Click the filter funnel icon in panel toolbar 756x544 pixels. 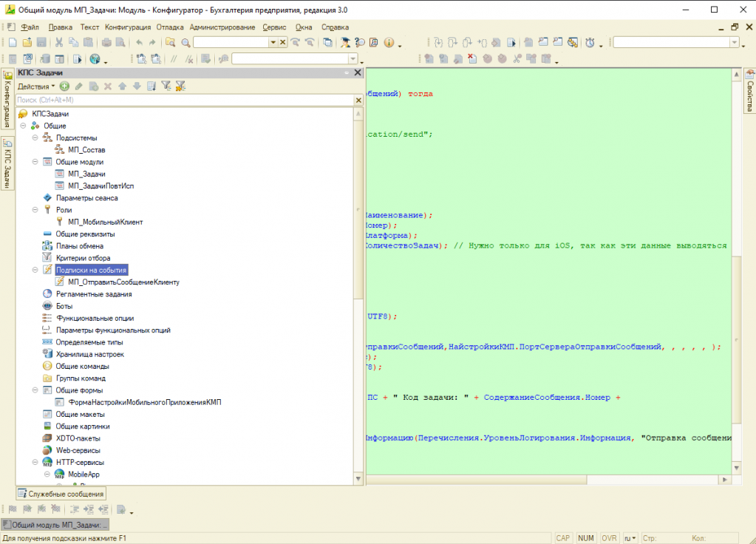(166, 86)
